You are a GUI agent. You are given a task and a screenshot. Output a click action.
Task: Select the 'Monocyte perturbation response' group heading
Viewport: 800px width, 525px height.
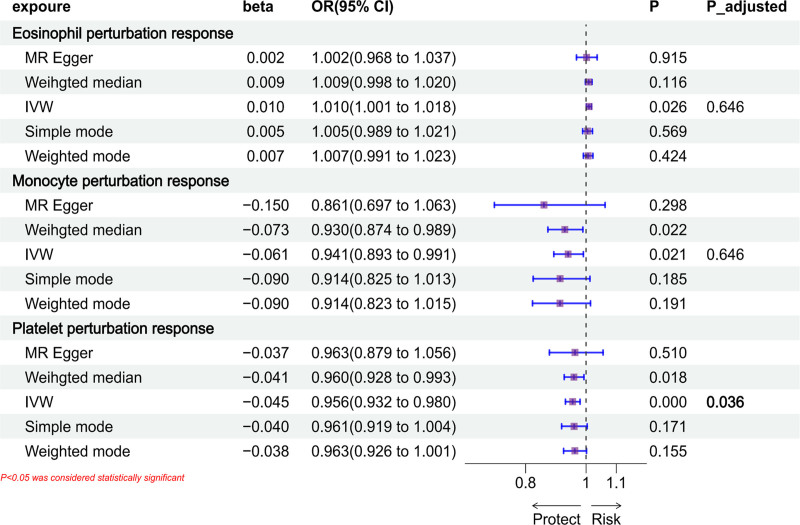coord(120,181)
